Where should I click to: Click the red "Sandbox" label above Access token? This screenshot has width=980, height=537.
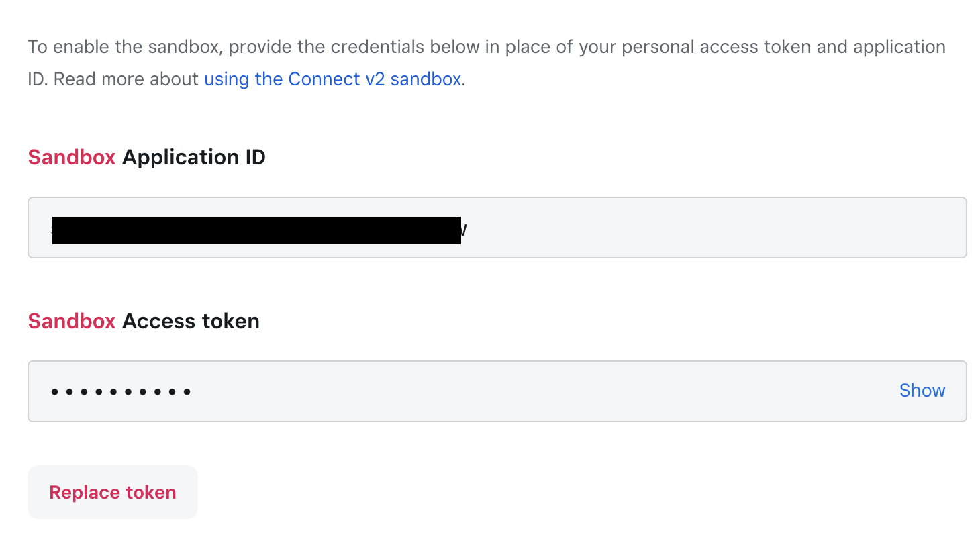coord(72,322)
